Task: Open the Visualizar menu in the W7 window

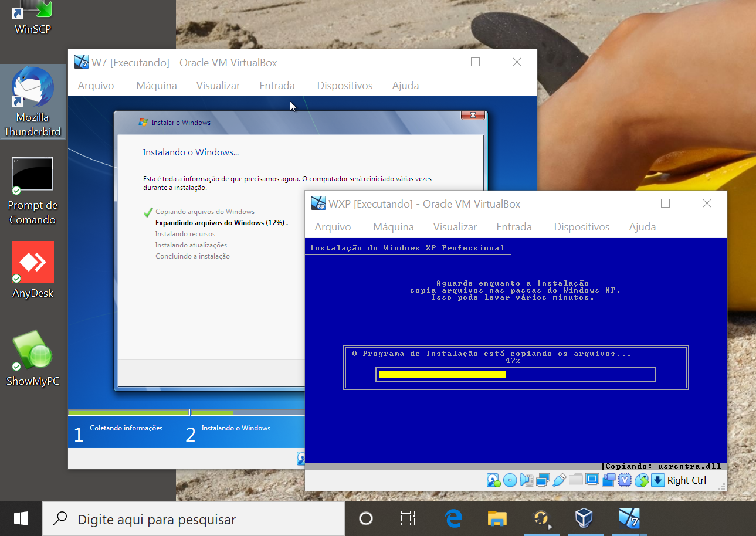Action: pos(218,86)
